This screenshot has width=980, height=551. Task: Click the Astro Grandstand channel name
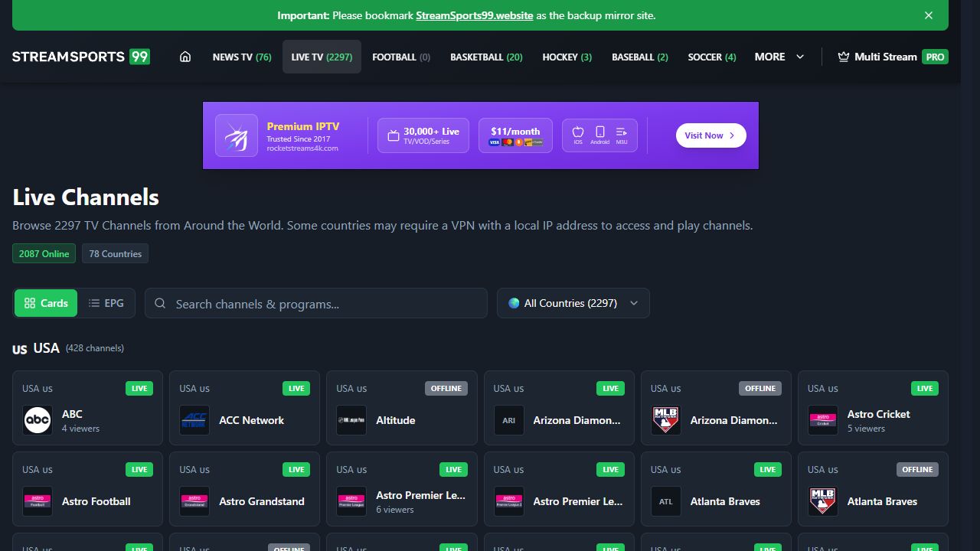pos(262,501)
